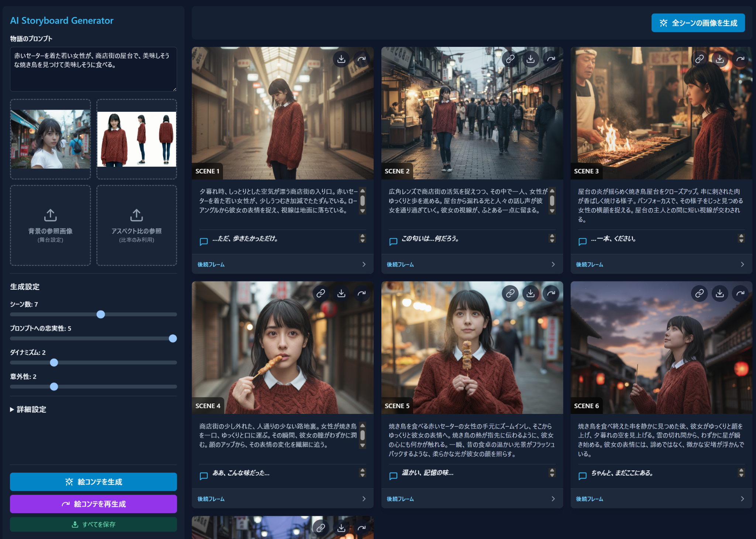
Task: Click the story prompt text area
Action: click(93, 69)
